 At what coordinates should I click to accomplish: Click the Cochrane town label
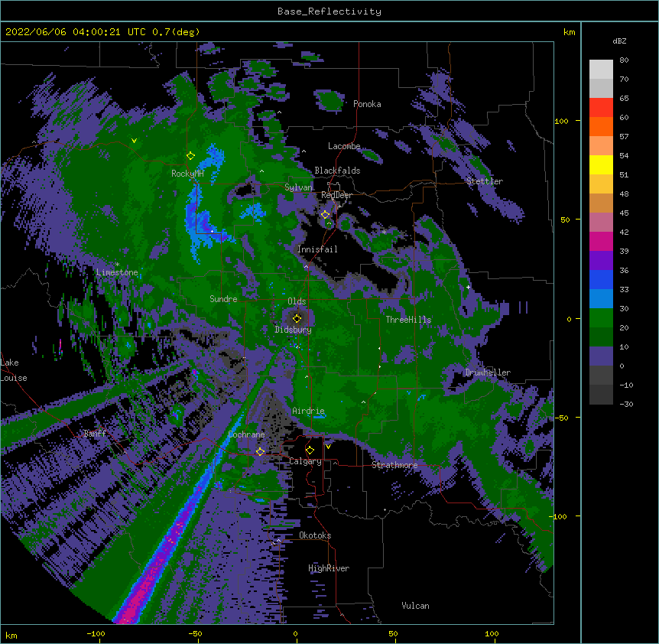[246, 434]
